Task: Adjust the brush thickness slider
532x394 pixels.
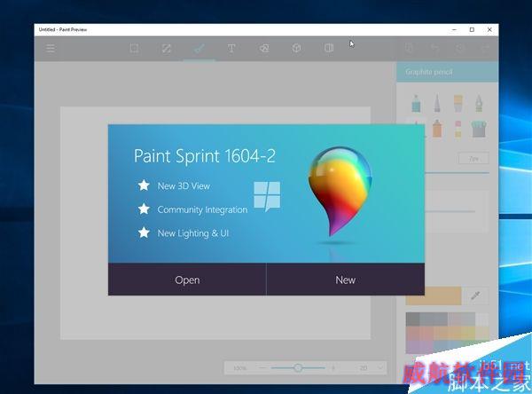Action: (x=457, y=173)
